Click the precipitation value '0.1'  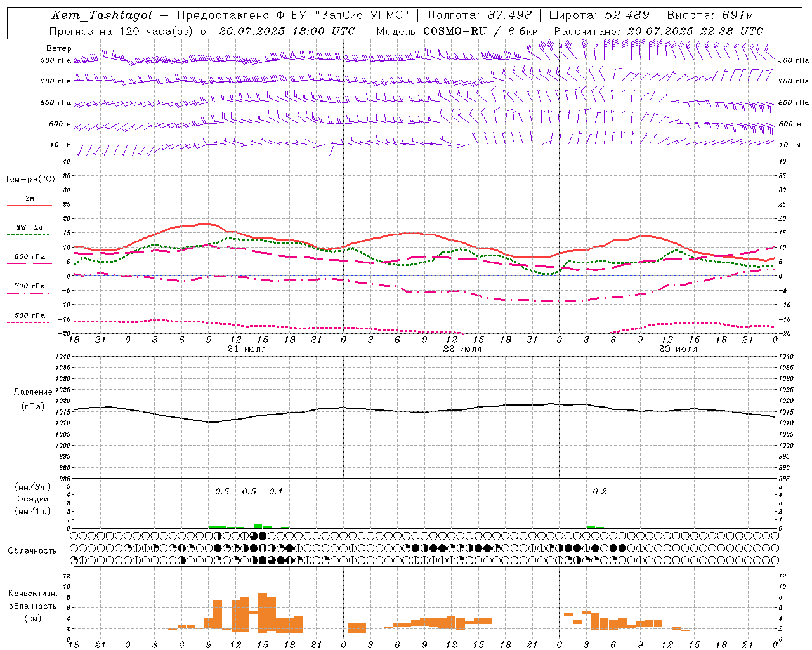[275, 491]
